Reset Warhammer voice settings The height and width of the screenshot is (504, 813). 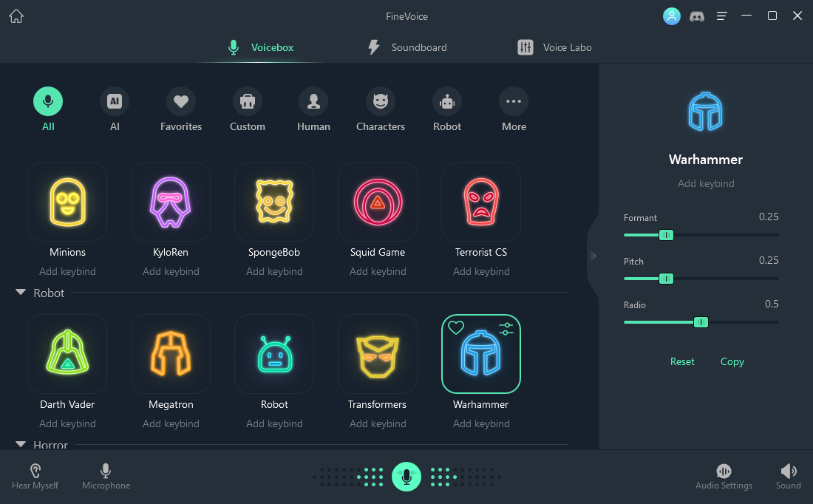682,361
